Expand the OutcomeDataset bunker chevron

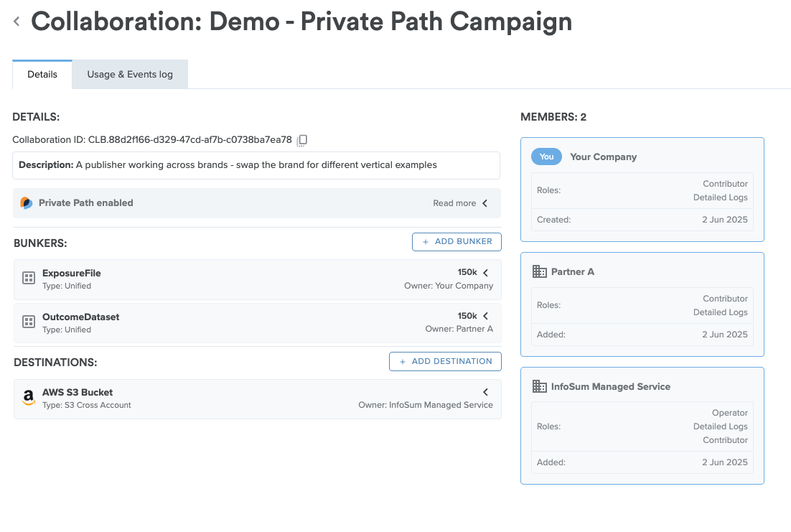pos(485,316)
